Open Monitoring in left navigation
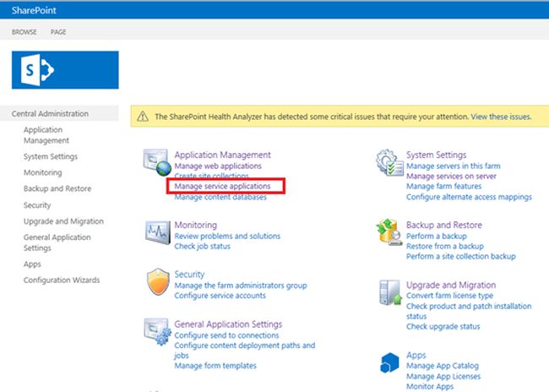549x392 pixels. point(43,172)
